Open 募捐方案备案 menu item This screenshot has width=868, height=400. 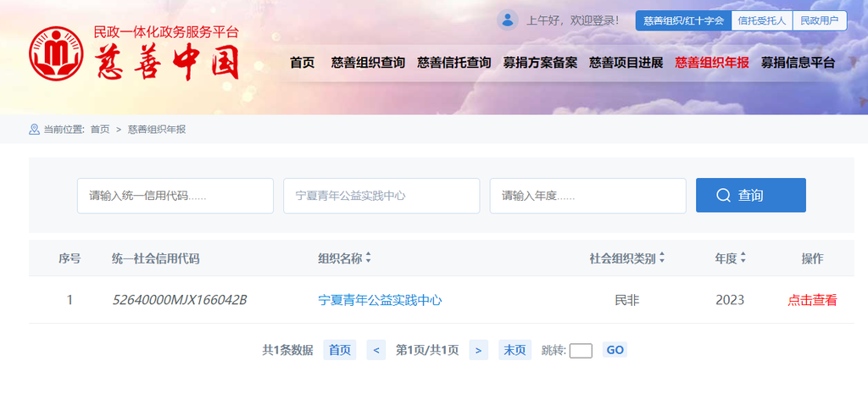point(540,63)
